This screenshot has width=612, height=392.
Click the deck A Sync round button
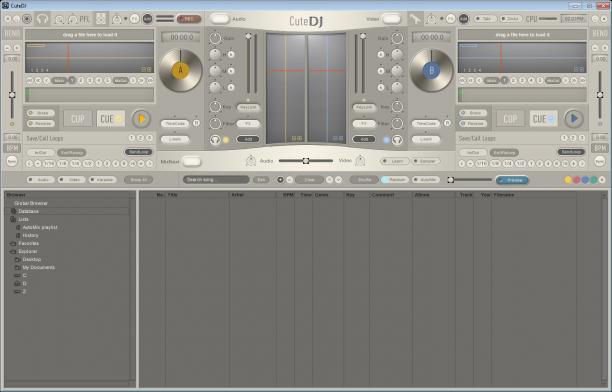(x=12, y=161)
